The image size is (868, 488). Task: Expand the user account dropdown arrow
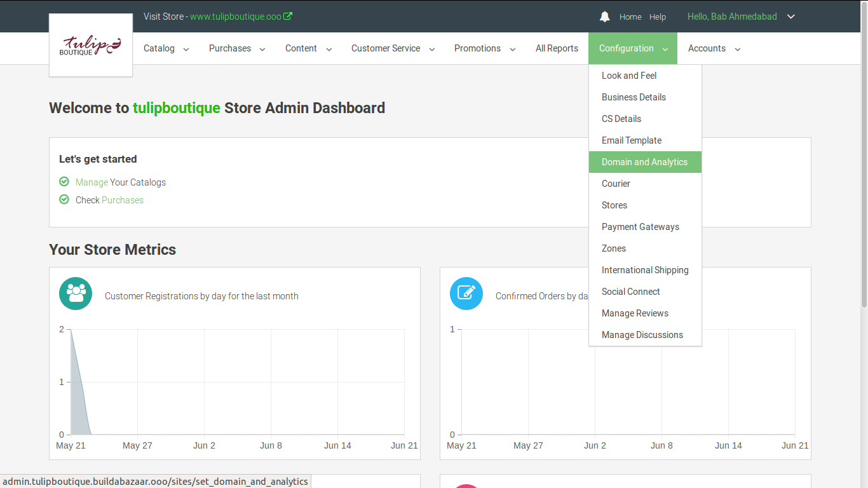pos(791,17)
